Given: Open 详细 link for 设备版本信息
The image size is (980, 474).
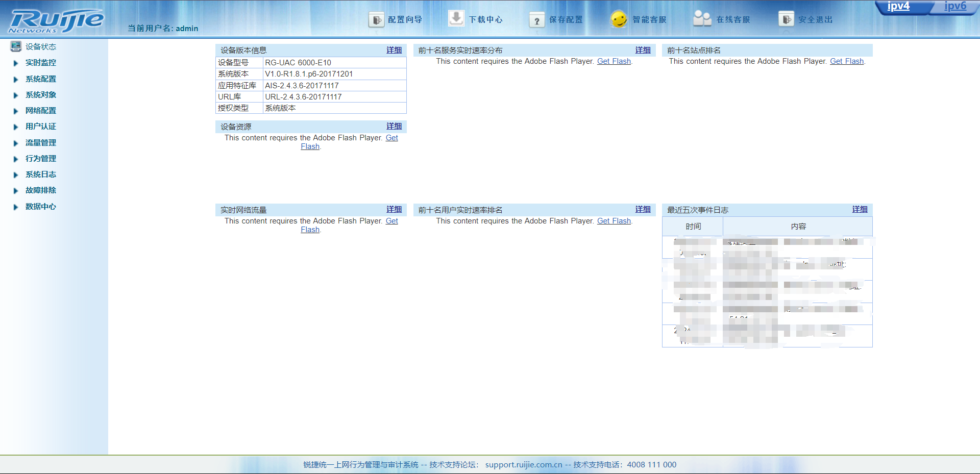Looking at the screenshot, I should [394, 50].
